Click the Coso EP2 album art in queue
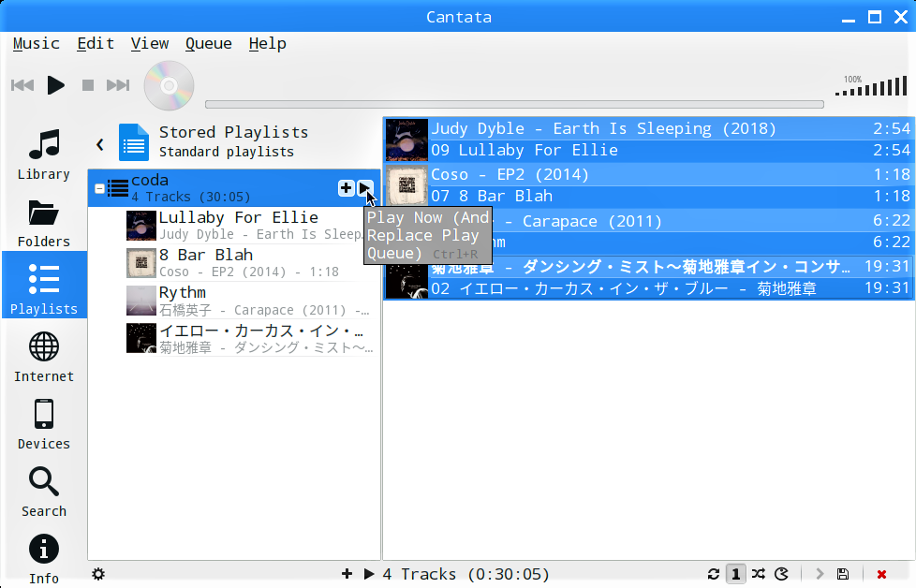The height and width of the screenshot is (588, 916). click(x=406, y=185)
